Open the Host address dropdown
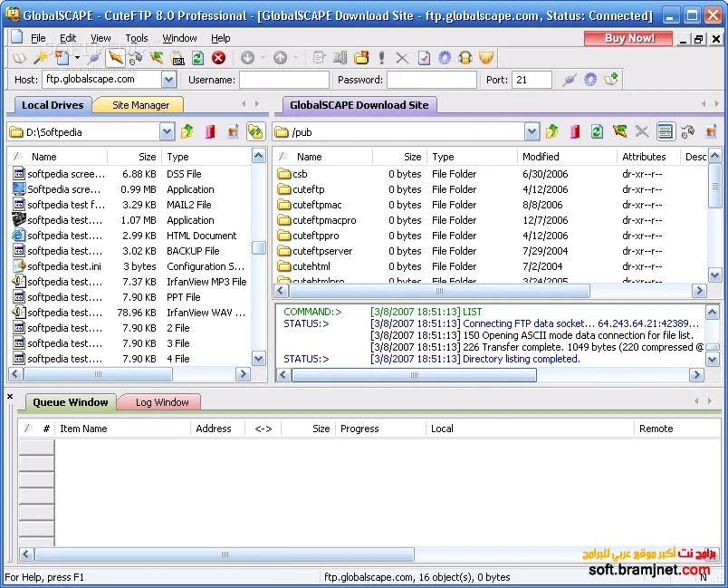Viewport: 728px width, 588px height. click(169, 80)
